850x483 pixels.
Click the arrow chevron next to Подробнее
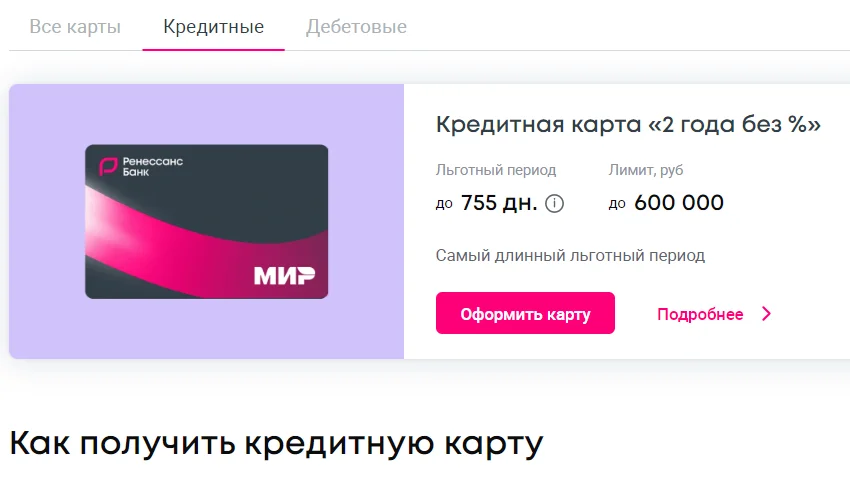[767, 314]
